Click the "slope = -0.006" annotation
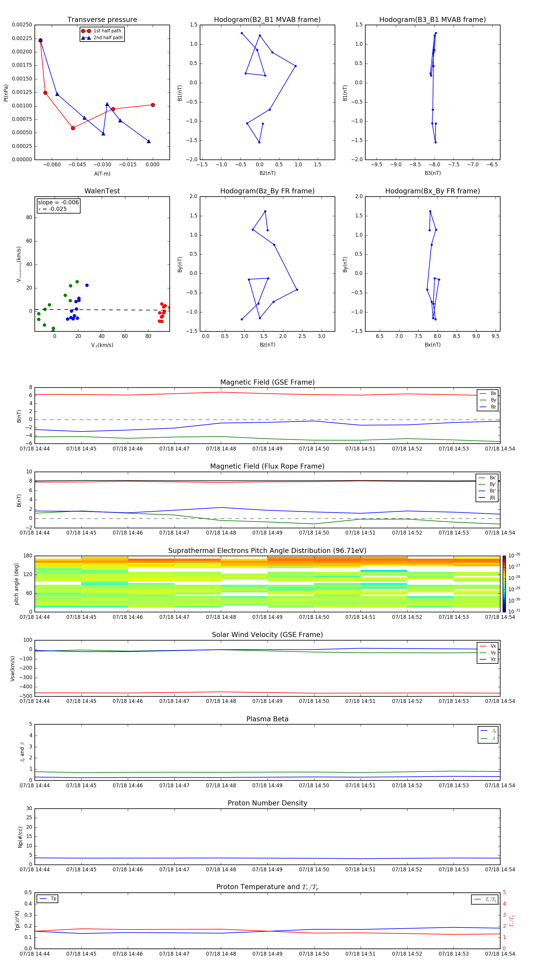The image size is (535, 980). click(x=58, y=203)
